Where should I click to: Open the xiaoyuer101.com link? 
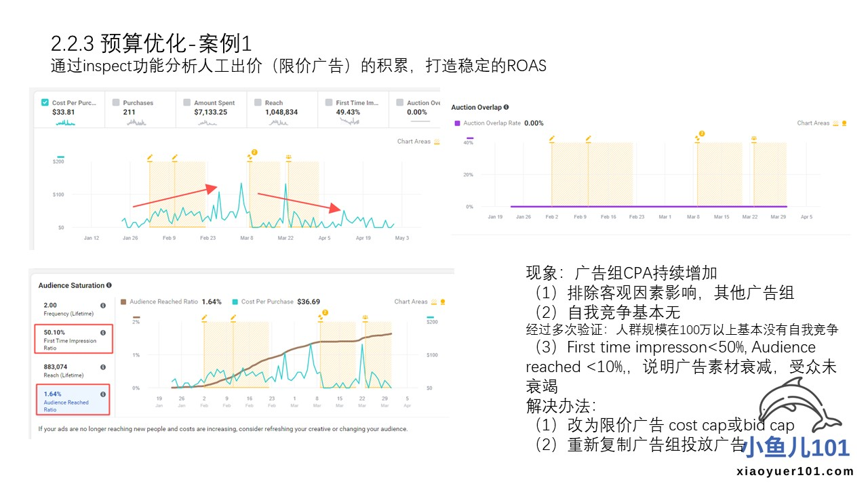coord(794,472)
